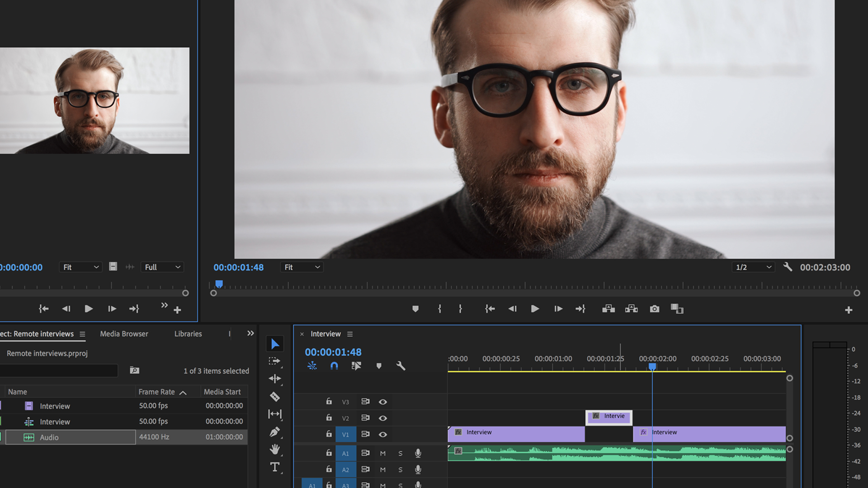
Task: Activate the Hand tool
Action: point(275,449)
